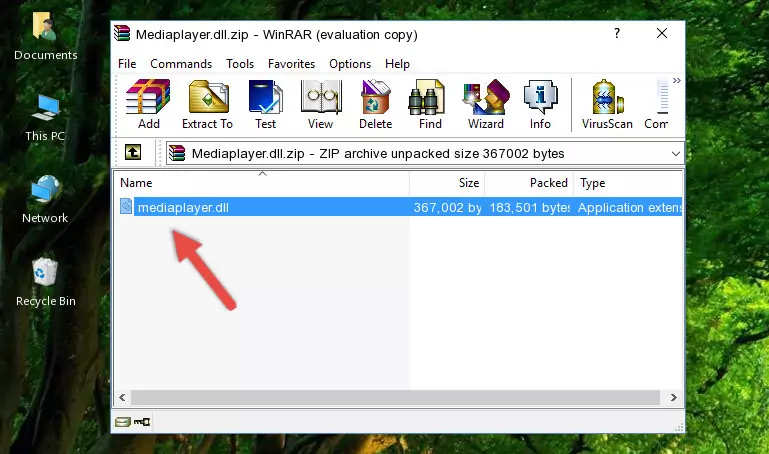The image size is (769, 454).
Task: Open the Favorites menu
Action: pyautogui.click(x=291, y=64)
